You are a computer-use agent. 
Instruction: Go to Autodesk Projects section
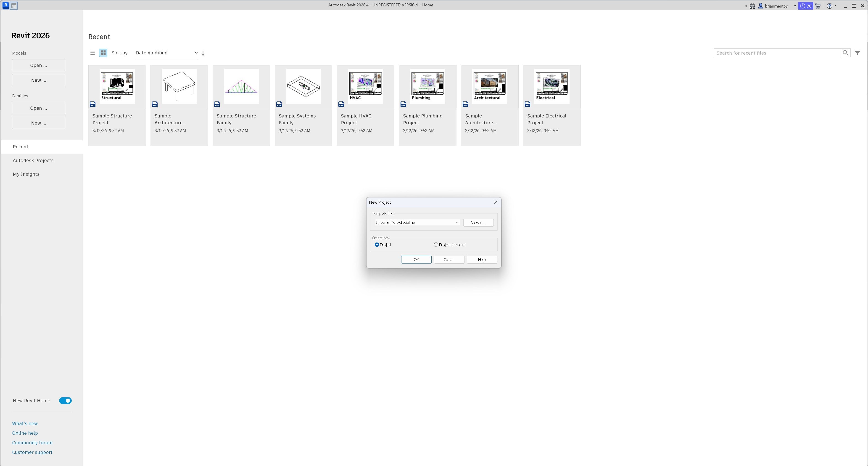click(33, 160)
